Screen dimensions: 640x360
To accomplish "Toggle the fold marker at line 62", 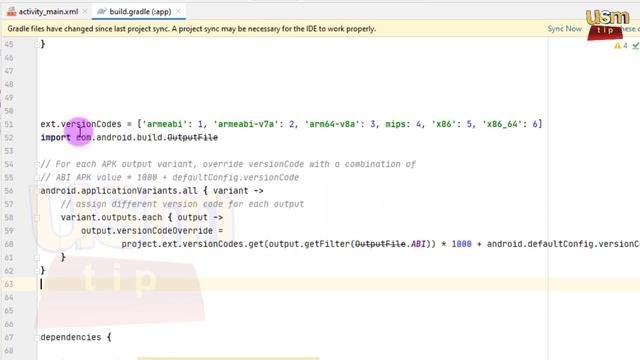I will [36, 271].
